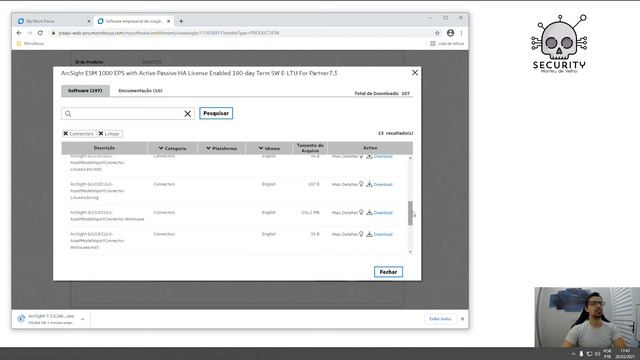The height and width of the screenshot is (360, 640).
Task: Open the Idioma column filter dropdown
Action: (269, 148)
